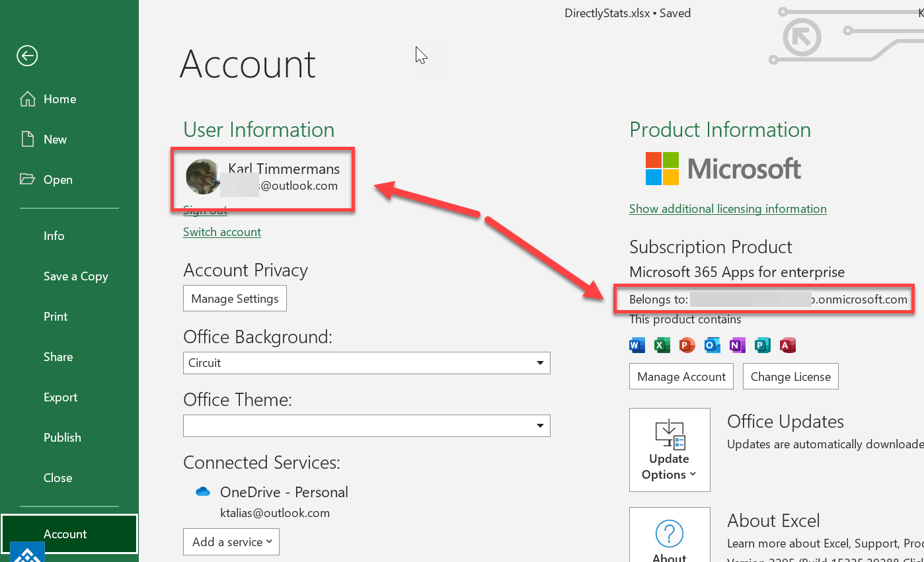
Task: Click the Manage Account button
Action: 681,376
